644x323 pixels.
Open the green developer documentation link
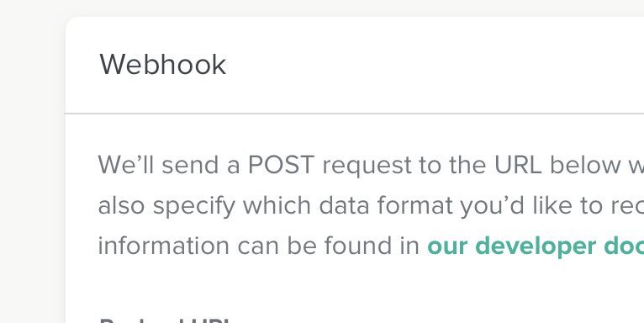click(x=536, y=246)
